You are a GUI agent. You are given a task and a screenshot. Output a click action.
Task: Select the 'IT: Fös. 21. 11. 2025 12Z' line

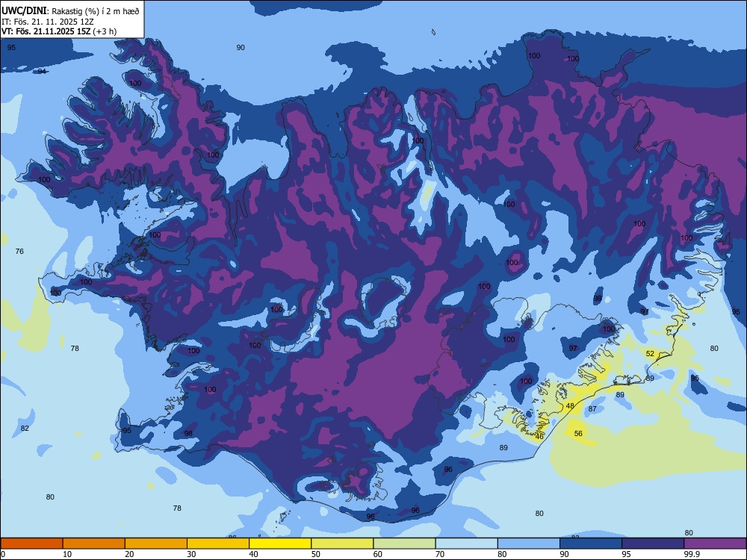[x=47, y=22]
